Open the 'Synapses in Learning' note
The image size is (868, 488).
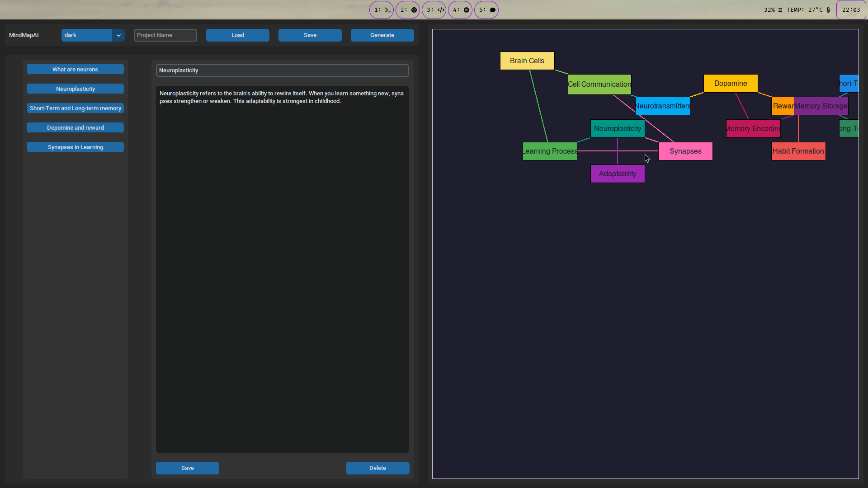coord(75,147)
